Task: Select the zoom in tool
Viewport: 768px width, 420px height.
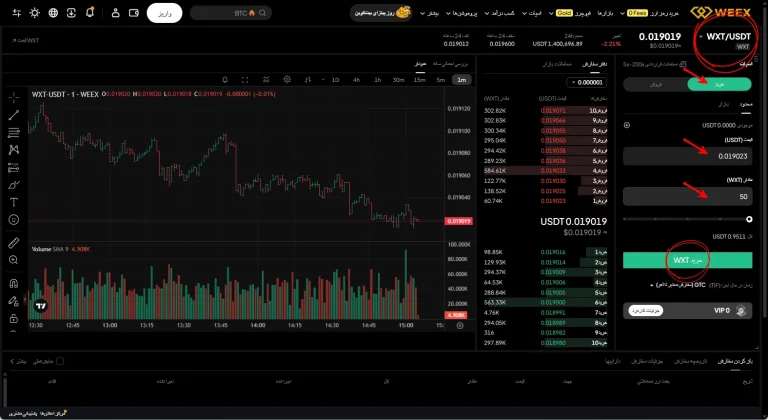Action: pyautogui.click(x=14, y=260)
